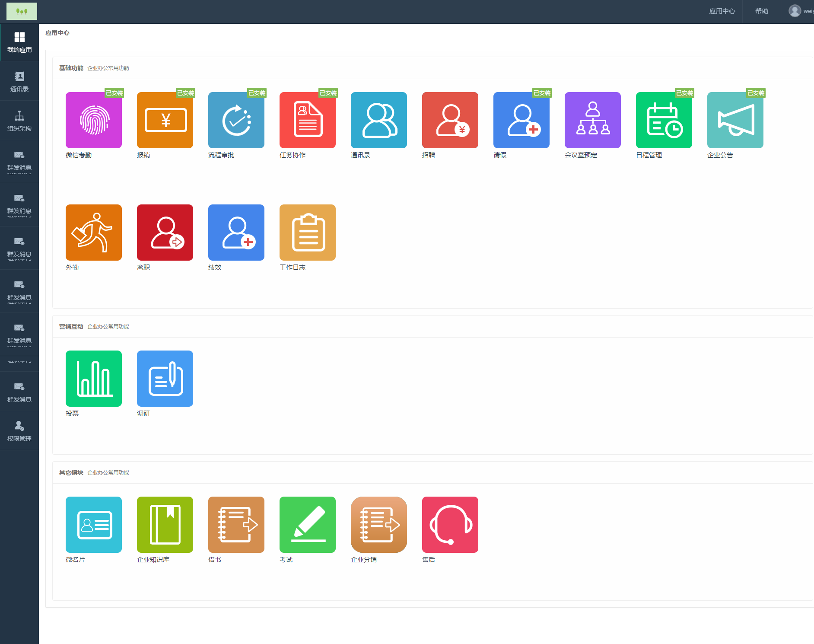The height and width of the screenshot is (644, 814).
Task: Open the 售后 headset support app
Action: [x=450, y=525]
